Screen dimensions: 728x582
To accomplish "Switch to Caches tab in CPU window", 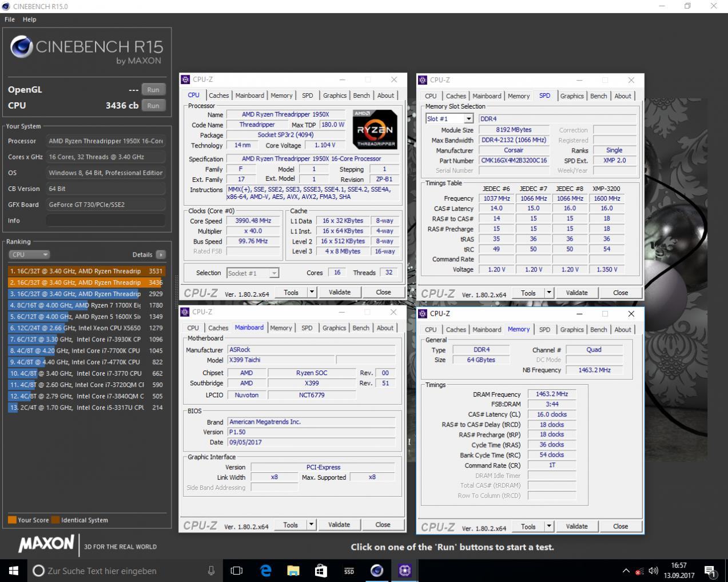I will click(218, 95).
